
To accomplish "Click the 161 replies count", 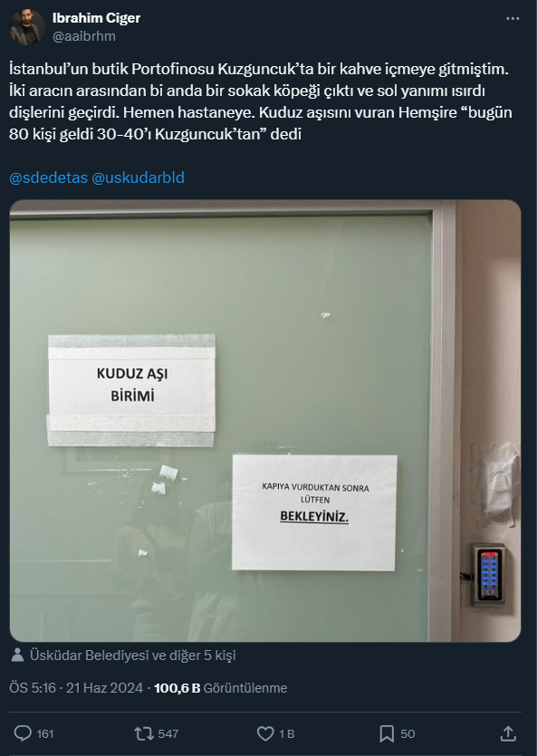I will 45,734.
